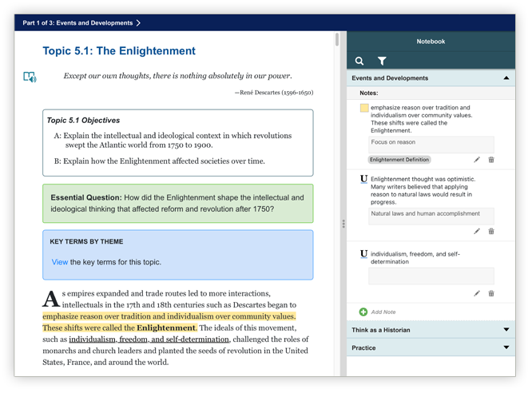Click the 'Topic 5.1: The Enlightenment' heading
Image resolution: width=532 pixels, height=397 pixels.
[119, 51]
